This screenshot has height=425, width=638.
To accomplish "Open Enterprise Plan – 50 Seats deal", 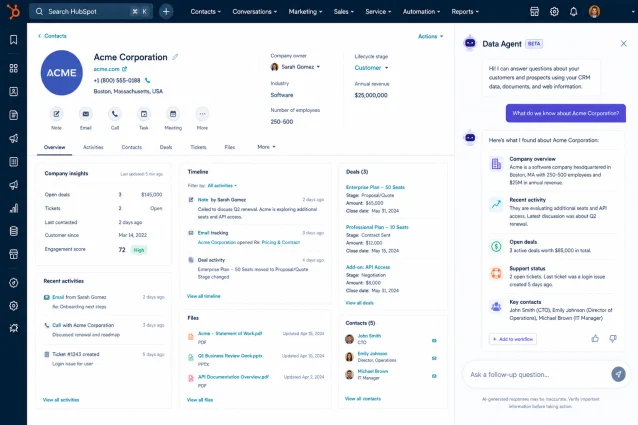I will click(375, 187).
